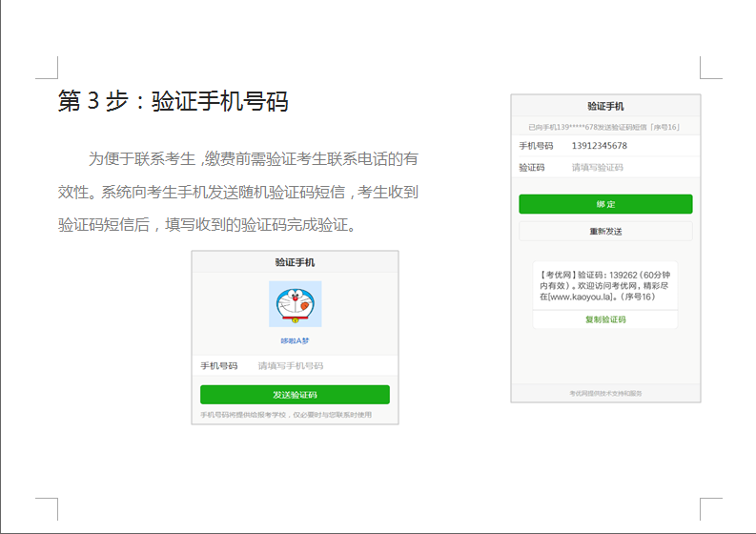Image resolution: width=756 pixels, height=534 pixels.
Task: Click the paragraph starting with 为便于联系考生
Action: (238, 192)
